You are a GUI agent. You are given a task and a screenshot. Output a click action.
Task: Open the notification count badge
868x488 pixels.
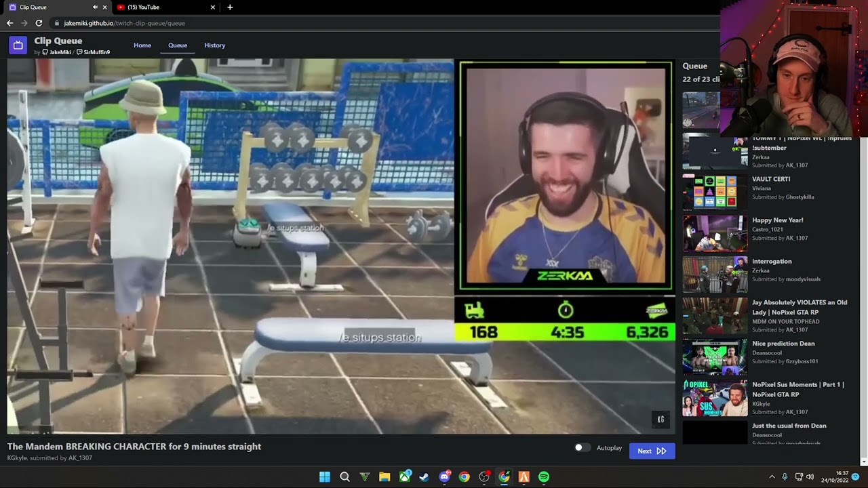pyautogui.click(x=856, y=476)
